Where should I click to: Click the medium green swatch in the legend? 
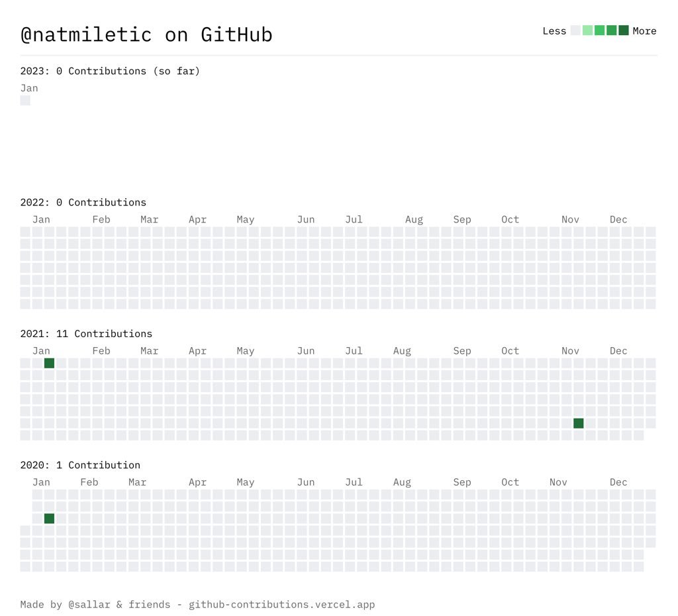[599, 30]
